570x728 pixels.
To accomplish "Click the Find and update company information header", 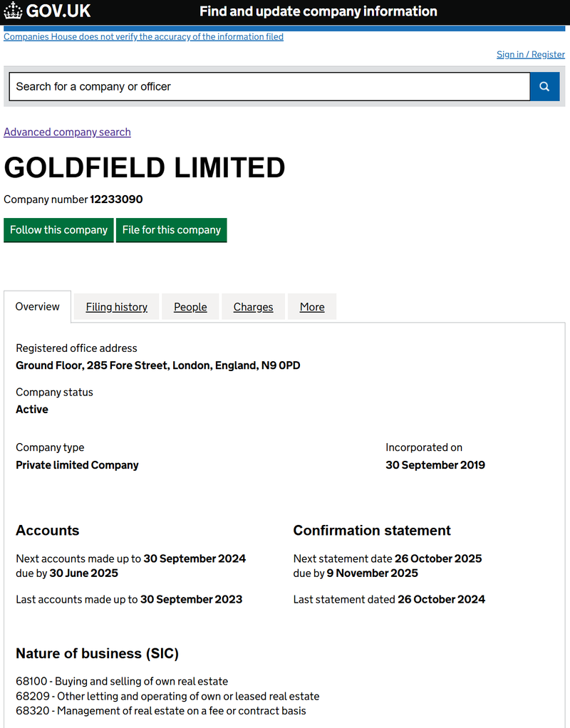I will tap(318, 11).
